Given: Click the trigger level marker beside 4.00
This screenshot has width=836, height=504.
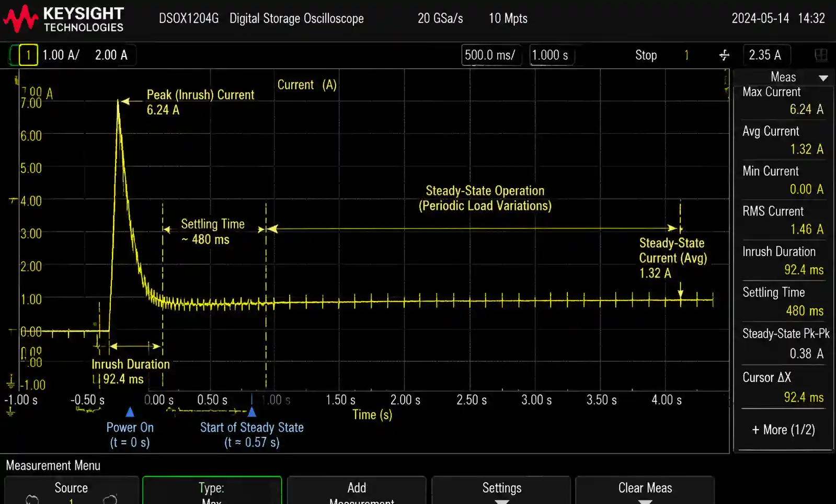Looking at the screenshot, I should tap(13, 200).
